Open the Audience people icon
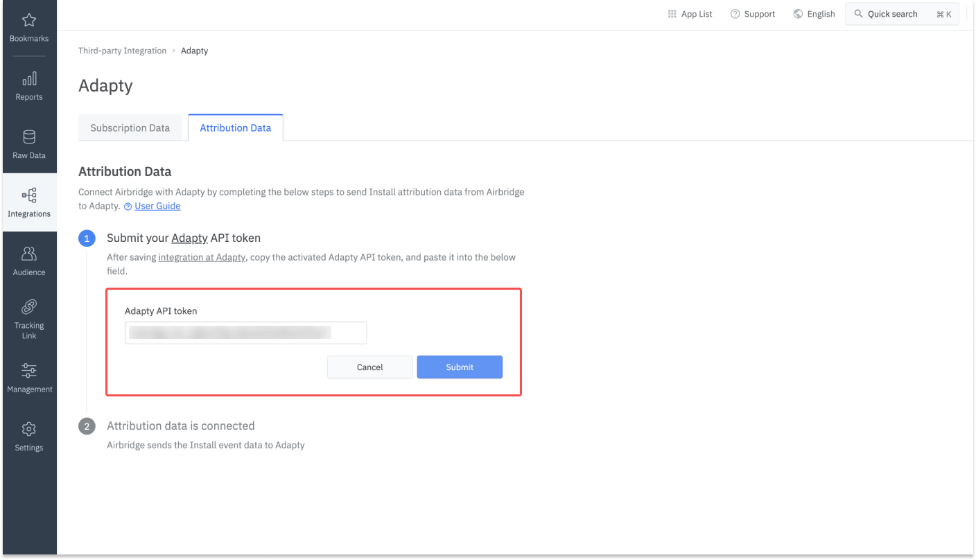Viewport: 976px width, 560px height. point(29,254)
